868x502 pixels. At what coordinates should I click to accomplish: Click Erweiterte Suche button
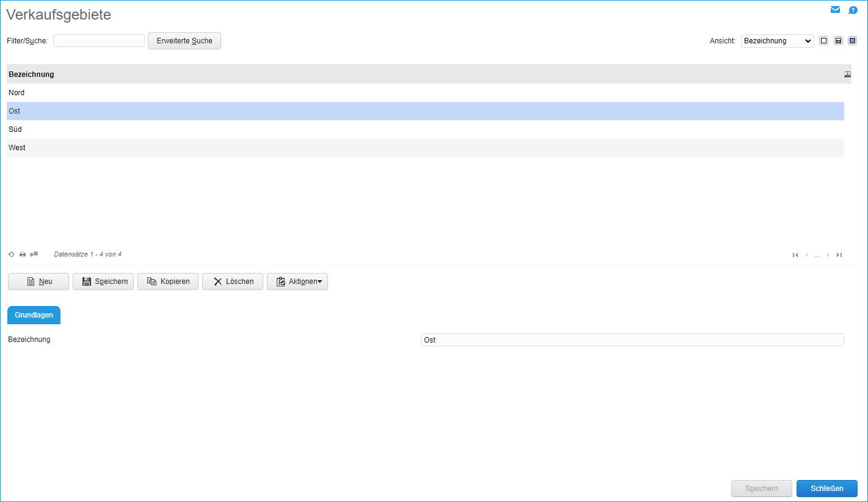184,41
